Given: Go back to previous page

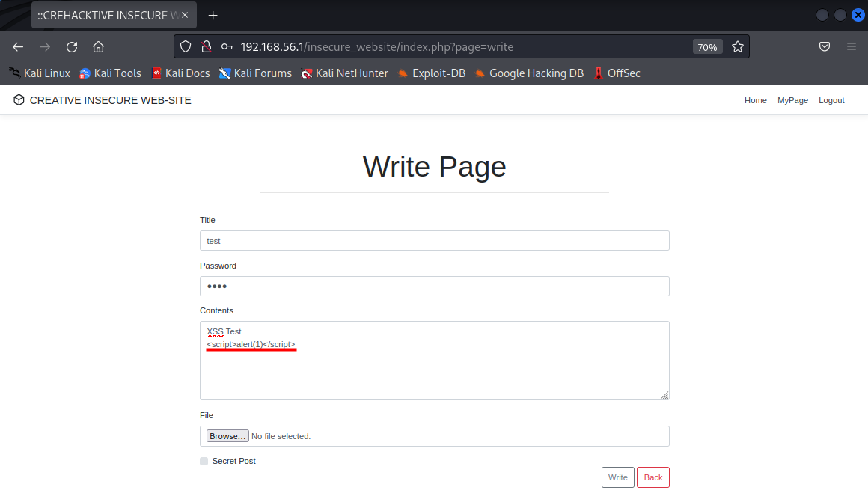Looking at the screenshot, I should pyautogui.click(x=18, y=47).
